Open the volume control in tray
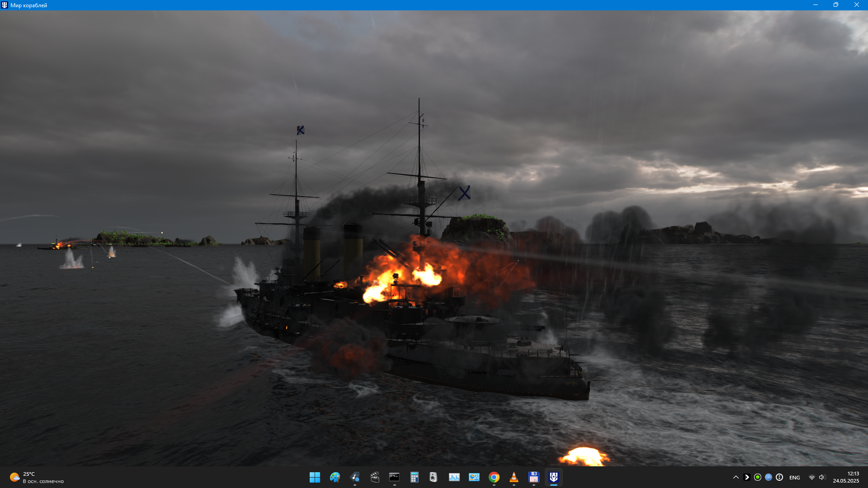This screenshot has height=488, width=868. coord(822,477)
